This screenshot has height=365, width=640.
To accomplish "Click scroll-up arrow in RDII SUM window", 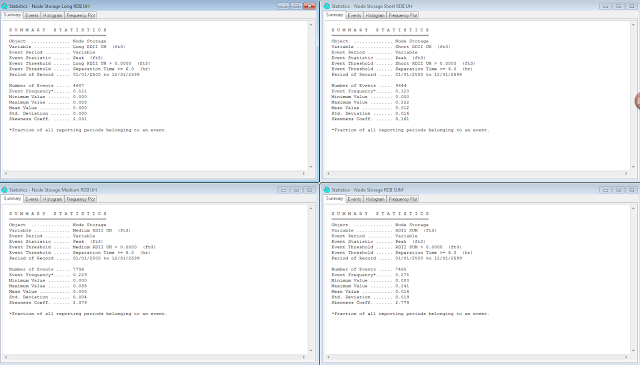I will (x=633, y=208).
